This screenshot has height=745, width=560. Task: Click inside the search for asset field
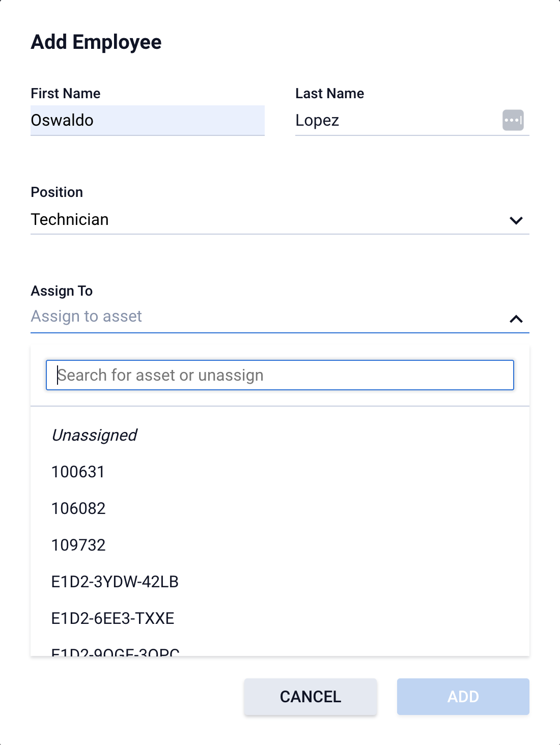tap(280, 375)
